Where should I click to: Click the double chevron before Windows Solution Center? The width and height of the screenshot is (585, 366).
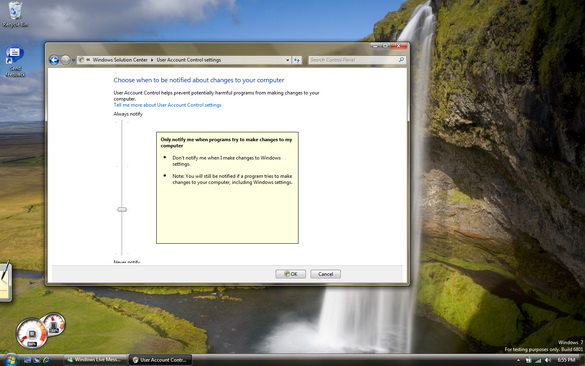click(88, 60)
